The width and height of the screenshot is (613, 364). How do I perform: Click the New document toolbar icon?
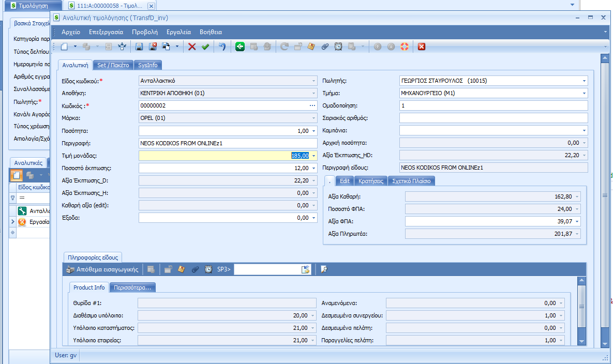tap(64, 47)
